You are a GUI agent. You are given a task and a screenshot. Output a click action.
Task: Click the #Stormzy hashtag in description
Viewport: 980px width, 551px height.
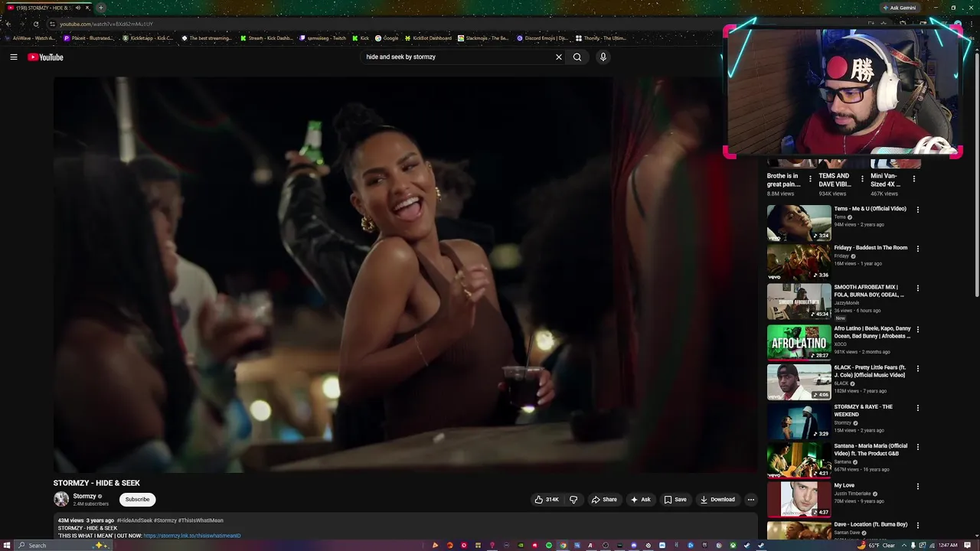click(165, 520)
